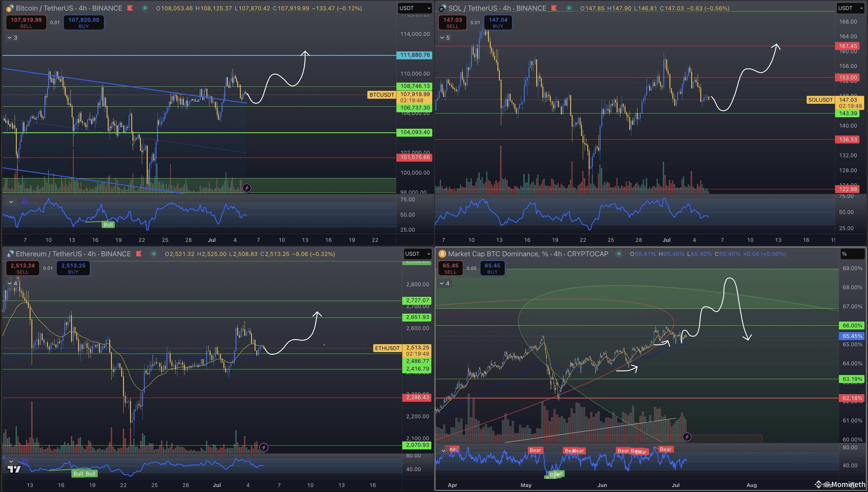Click the Bull divergence label in Bitcoin RSI pane
This screenshot has width=868, height=492.
coord(108,225)
